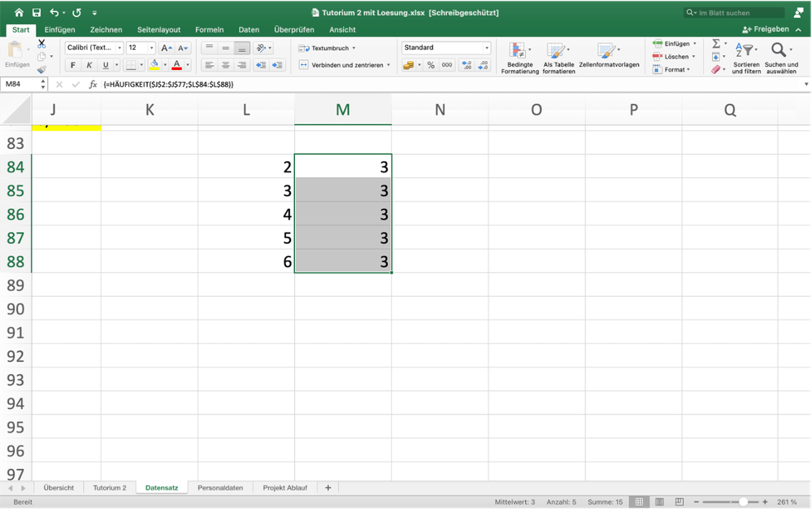Image resolution: width=812 pixels, height=509 pixels.
Task: Open the font size dropdown showing 12
Action: pos(151,48)
